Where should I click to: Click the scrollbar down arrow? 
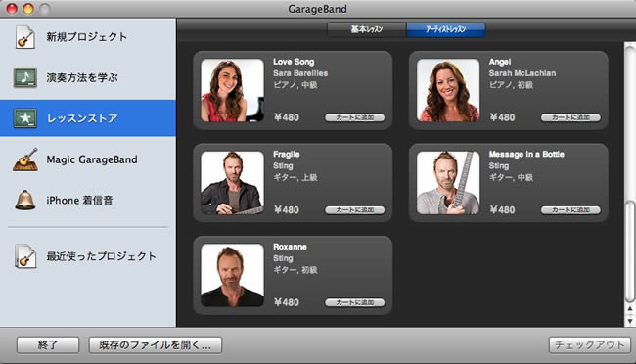pos(630,321)
